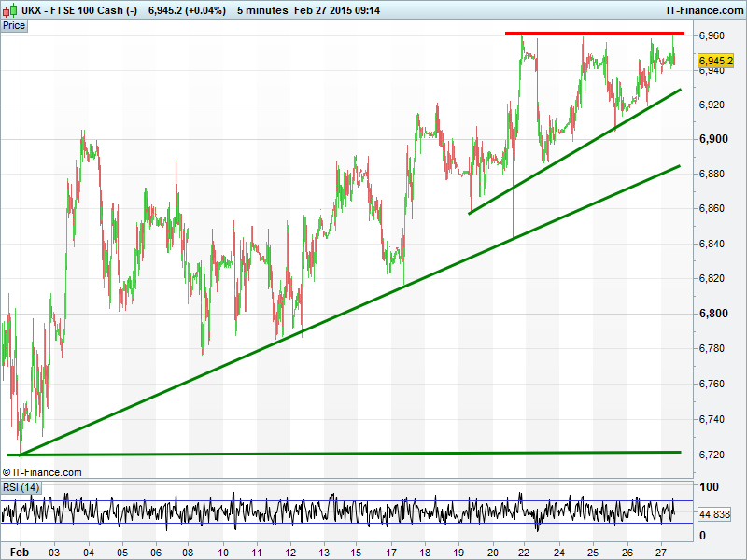The image size is (747, 560).
Task: Select the RSI (14) indicator label
Action: click(x=20, y=487)
